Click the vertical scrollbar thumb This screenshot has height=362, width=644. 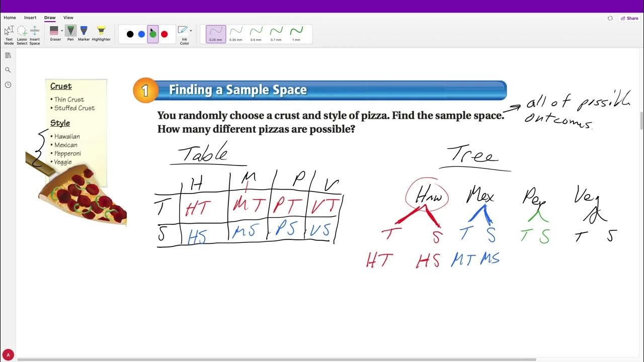(x=641, y=121)
